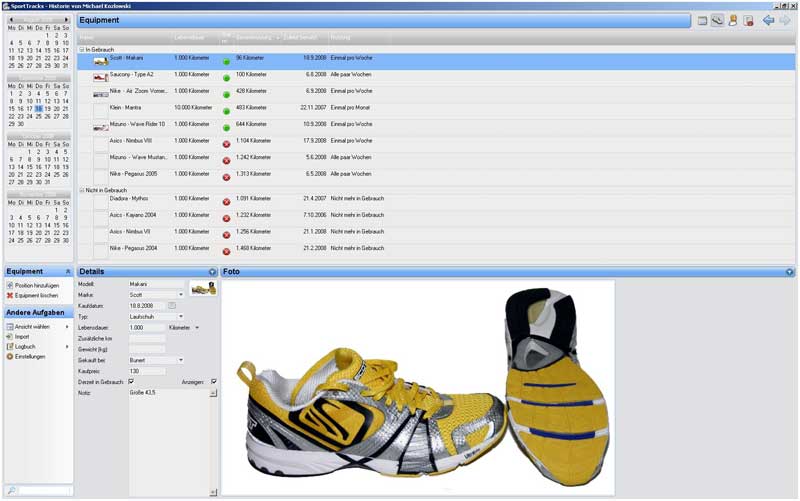Viewport: 800px width, 501px height.
Task: Click the Ansicht wählen icon
Action: coord(10,327)
